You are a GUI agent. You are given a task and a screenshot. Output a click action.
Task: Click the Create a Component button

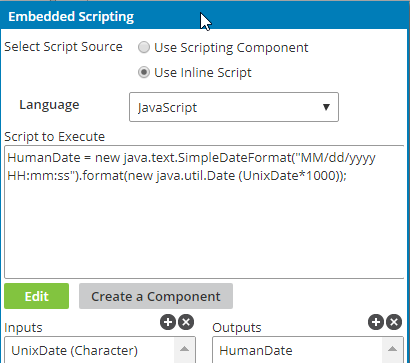click(156, 296)
